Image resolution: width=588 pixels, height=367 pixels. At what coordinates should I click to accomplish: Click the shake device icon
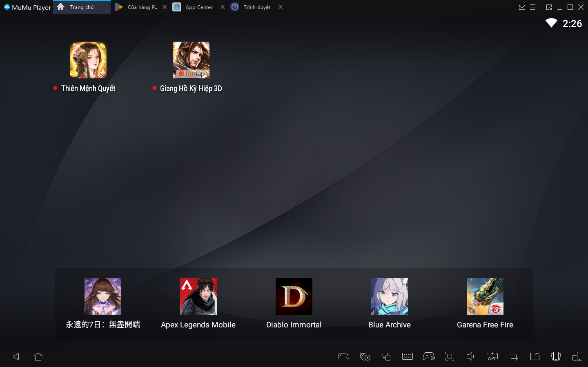click(556, 356)
